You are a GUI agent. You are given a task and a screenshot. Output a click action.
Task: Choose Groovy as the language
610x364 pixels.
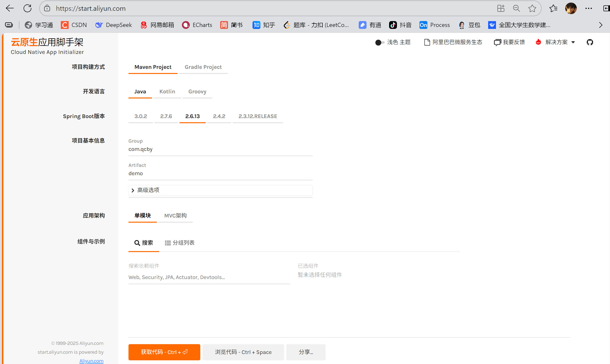pyautogui.click(x=197, y=92)
